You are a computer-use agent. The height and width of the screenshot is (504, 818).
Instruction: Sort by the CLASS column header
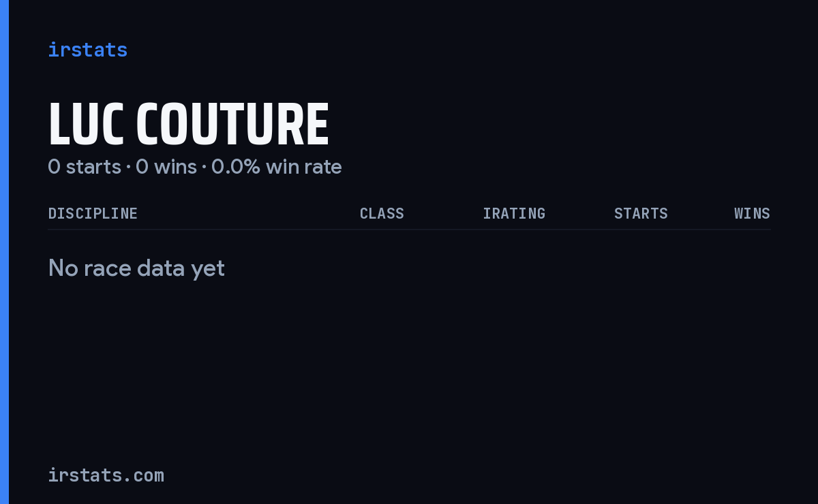(382, 213)
